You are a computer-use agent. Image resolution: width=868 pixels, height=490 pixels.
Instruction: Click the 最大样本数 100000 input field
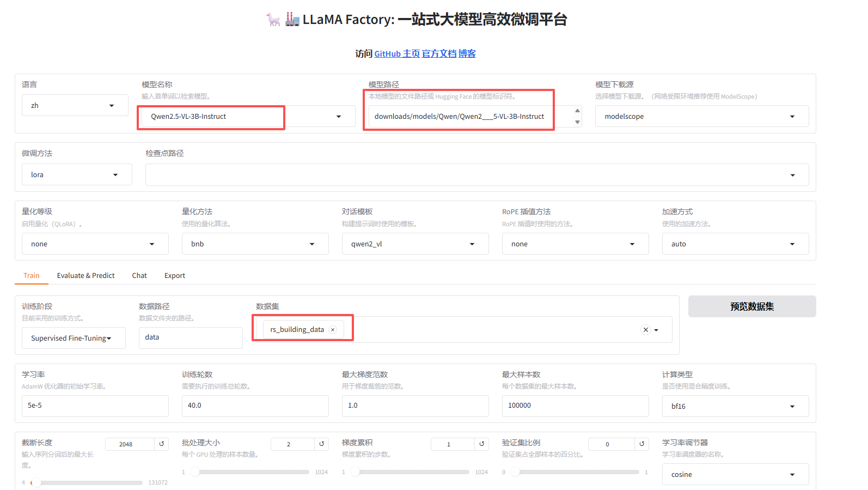576,406
